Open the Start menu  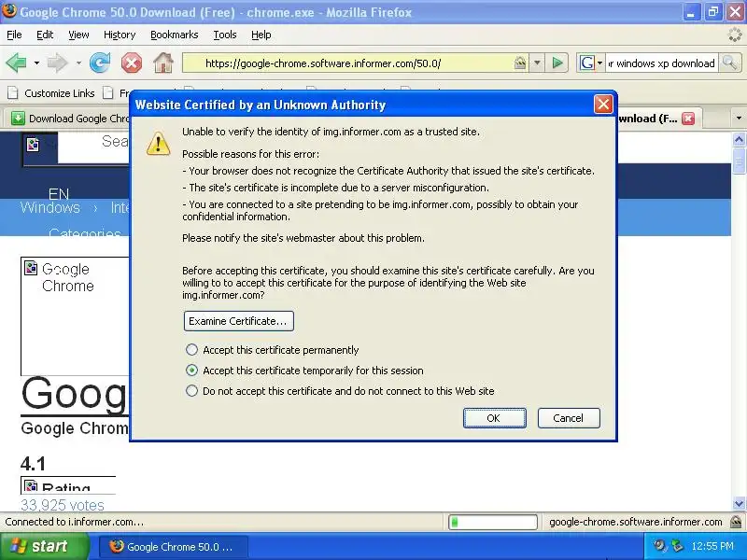[x=44, y=546]
